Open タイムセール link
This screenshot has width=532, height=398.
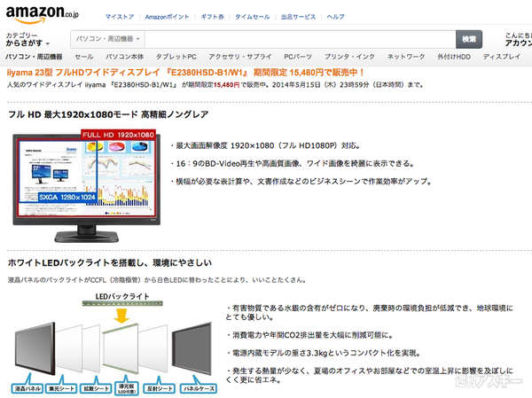tap(253, 17)
